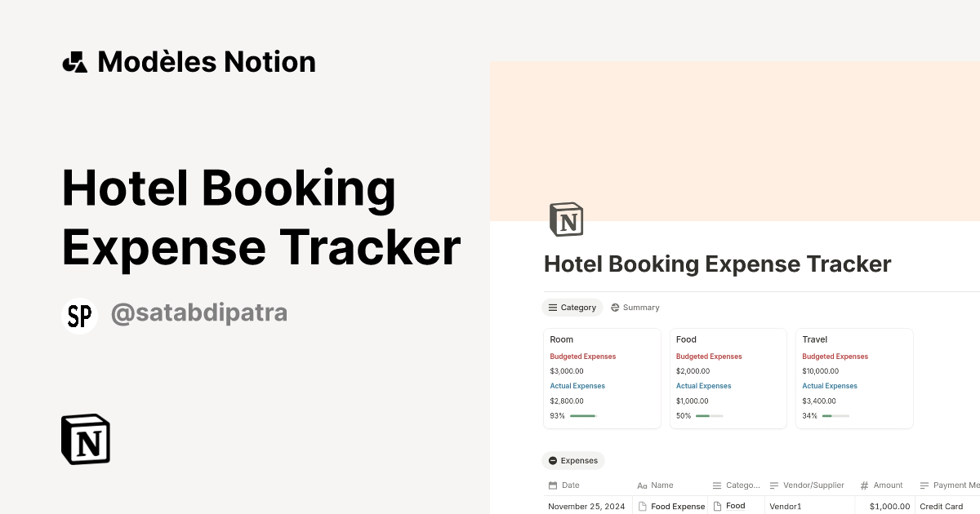Click the # icon on the Amount column

[x=863, y=485]
